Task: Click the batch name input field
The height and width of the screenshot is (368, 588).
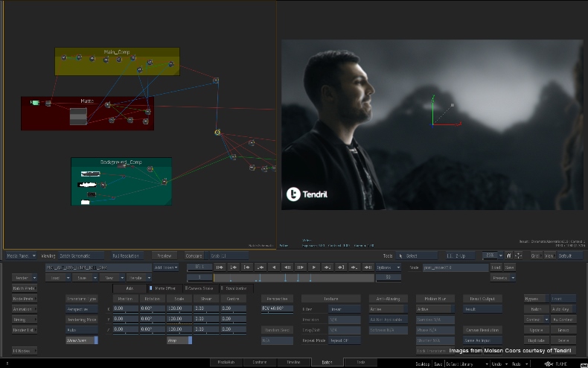Action: [x=99, y=267]
